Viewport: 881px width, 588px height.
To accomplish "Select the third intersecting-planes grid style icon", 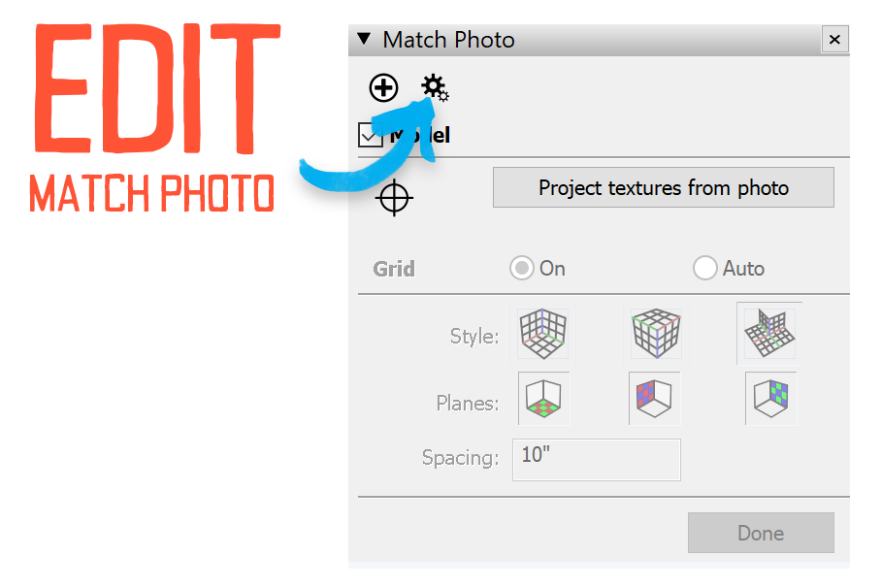I will 768,335.
